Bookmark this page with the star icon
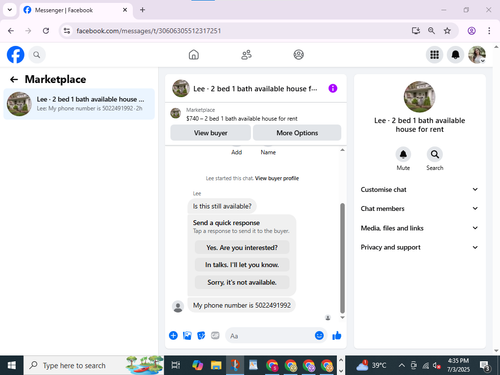 (447, 31)
